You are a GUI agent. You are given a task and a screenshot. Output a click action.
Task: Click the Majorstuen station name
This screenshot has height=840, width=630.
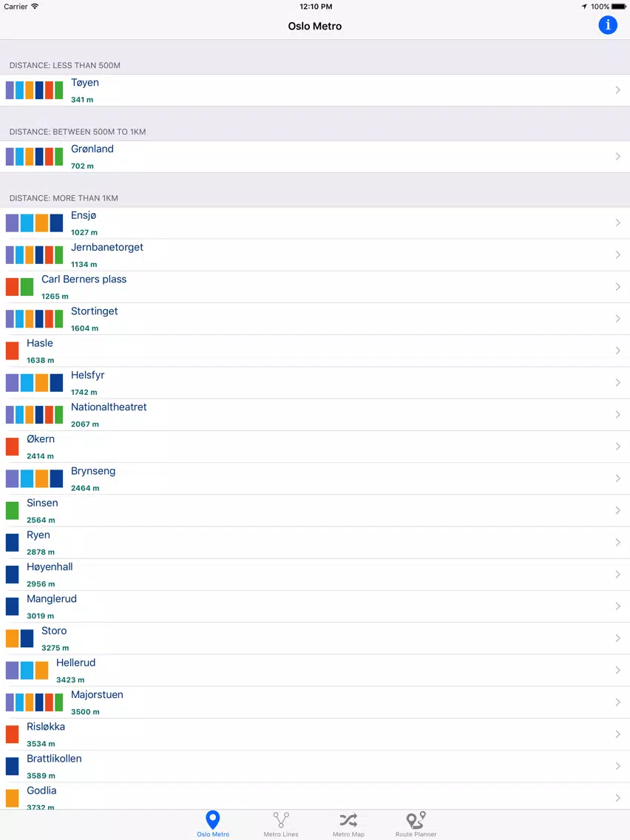[x=97, y=695]
